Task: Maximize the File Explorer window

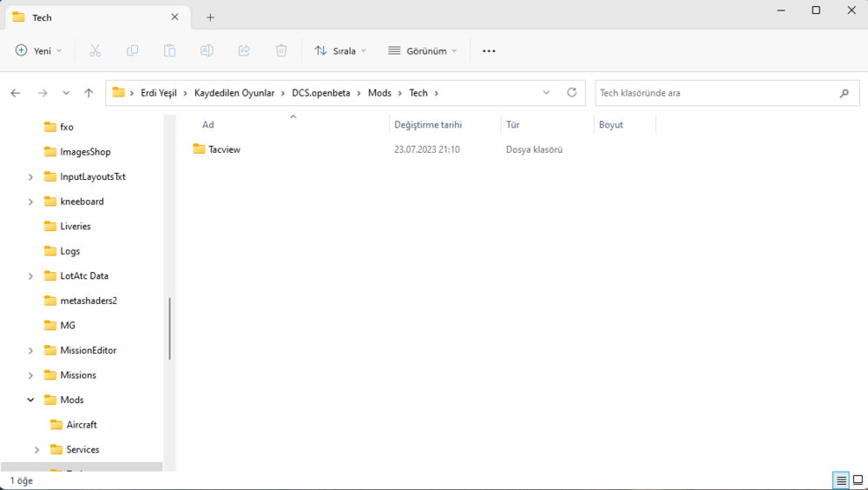Action: tap(816, 10)
